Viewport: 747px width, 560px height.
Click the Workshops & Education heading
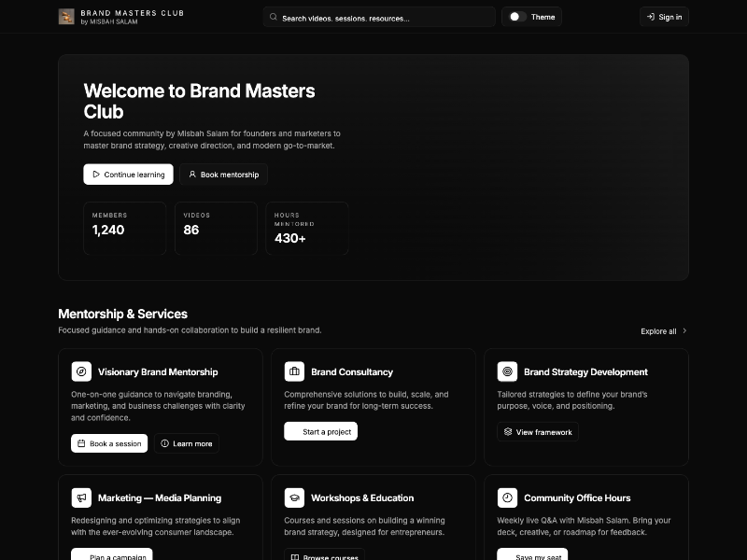pos(362,498)
